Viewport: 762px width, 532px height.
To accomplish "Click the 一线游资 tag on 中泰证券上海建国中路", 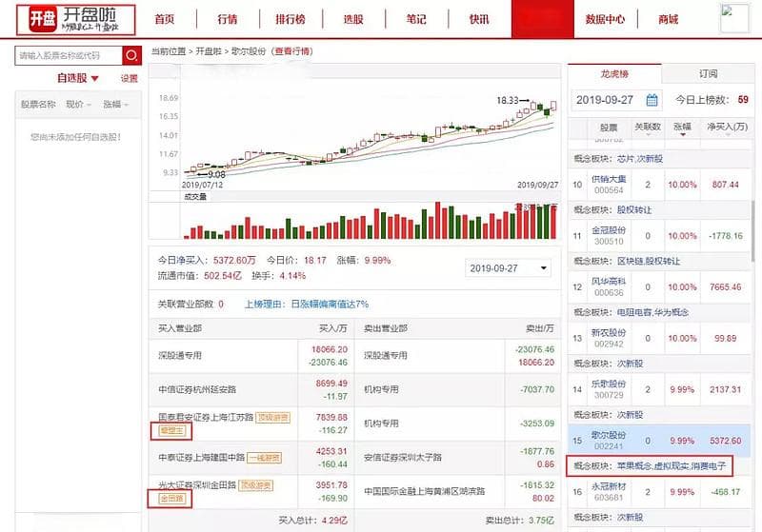I will pyautogui.click(x=265, y=458).
